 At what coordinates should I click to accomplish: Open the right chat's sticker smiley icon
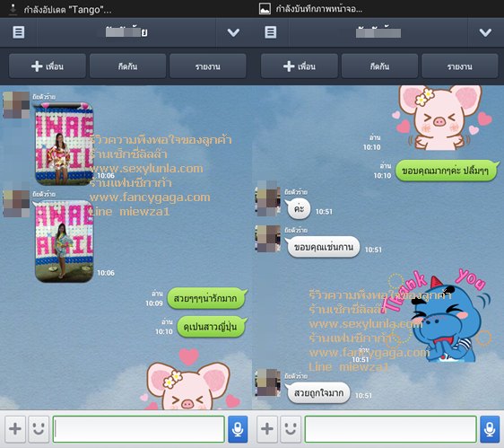[x=291, y=429]
